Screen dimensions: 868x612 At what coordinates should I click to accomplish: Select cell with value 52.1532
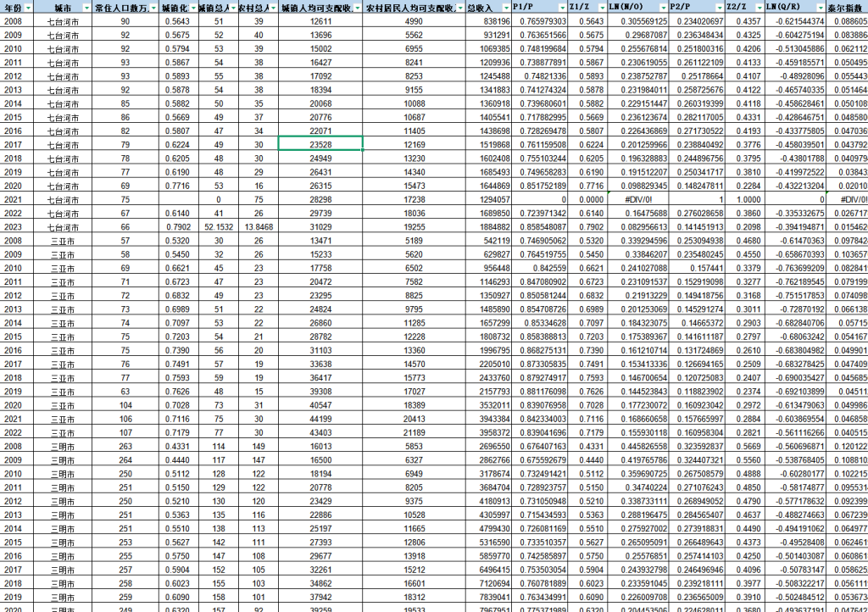point(219,226)
